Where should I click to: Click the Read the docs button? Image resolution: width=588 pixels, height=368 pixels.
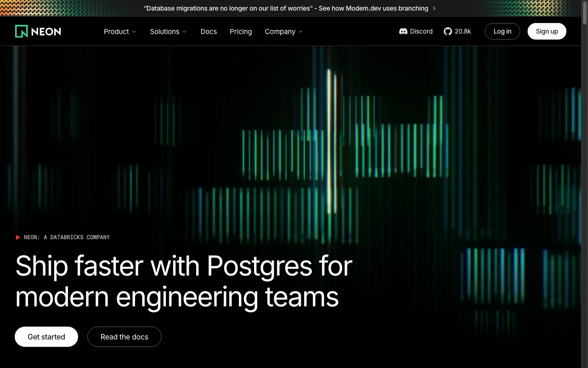(124, 337)
